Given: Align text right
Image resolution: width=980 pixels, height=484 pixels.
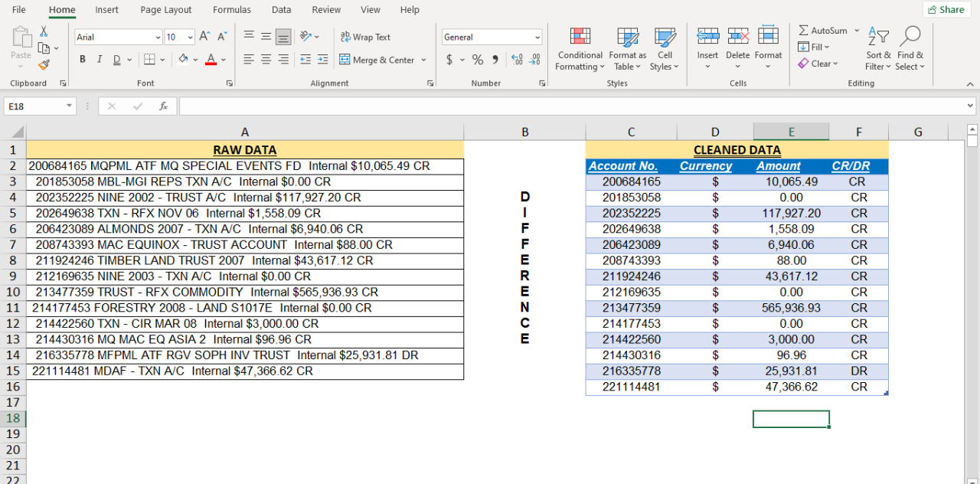Looking at the screenshot, I should click(283, 60).
